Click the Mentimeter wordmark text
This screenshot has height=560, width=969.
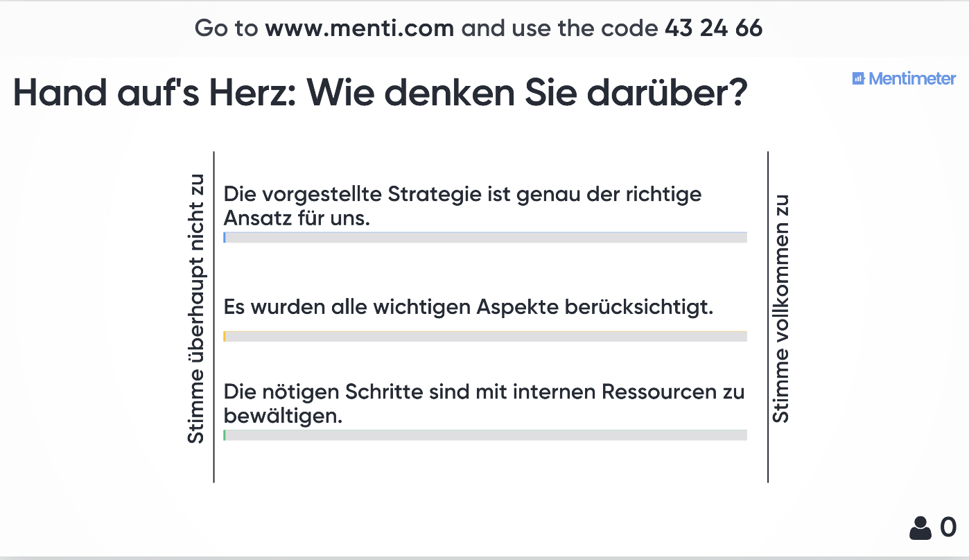pyautogui.click(x=912, y=79)
